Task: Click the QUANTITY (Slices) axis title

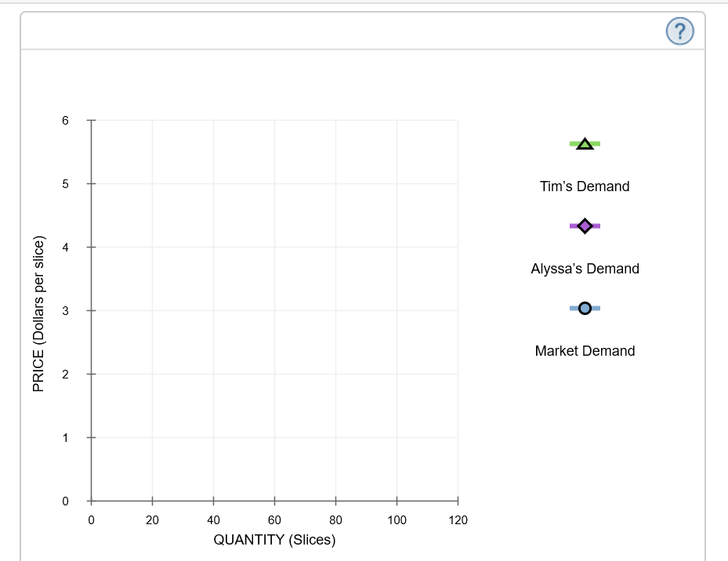Action: (x=273, y=540)
